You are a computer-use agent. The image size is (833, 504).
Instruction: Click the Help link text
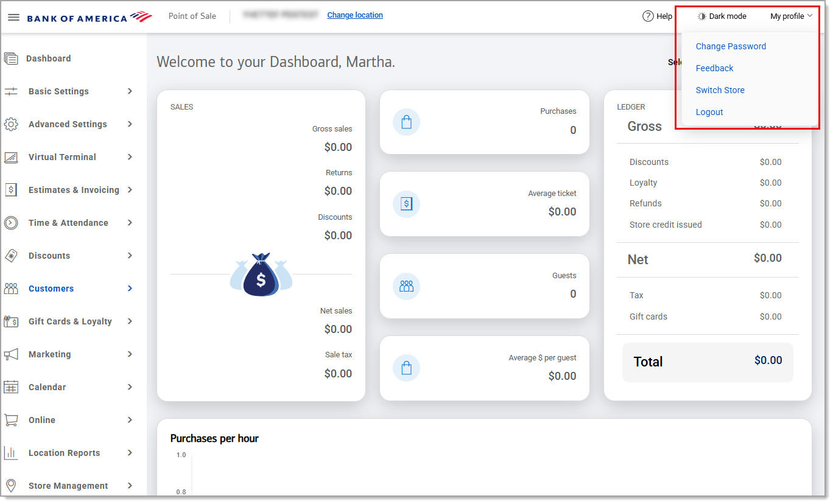click(x=664, y=16)
